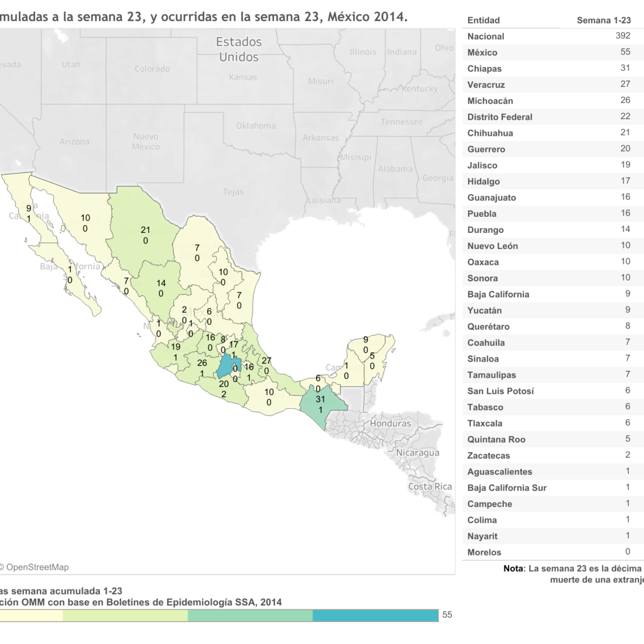Image resolution: width=644 pixels, height=644 pixels.
Task: Click the Guanajuato row in the table
Action: tap(553, 197)
